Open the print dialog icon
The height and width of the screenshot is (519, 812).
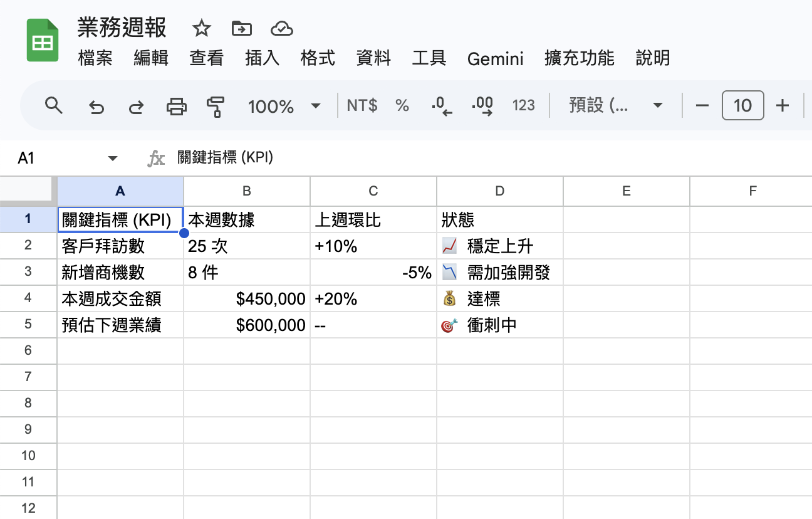[176, 106]
